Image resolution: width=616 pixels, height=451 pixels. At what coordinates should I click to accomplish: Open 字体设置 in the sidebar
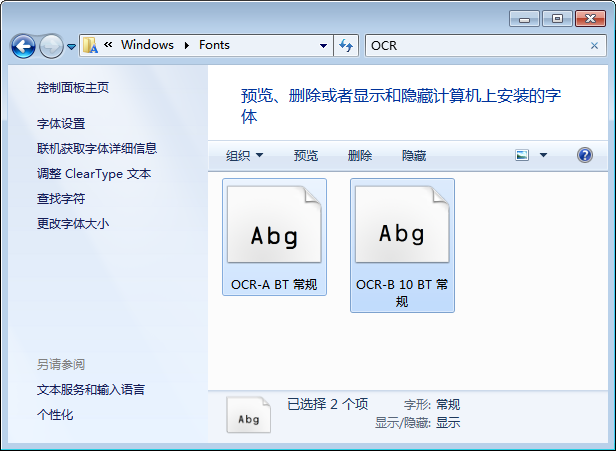tap(61, 124)
